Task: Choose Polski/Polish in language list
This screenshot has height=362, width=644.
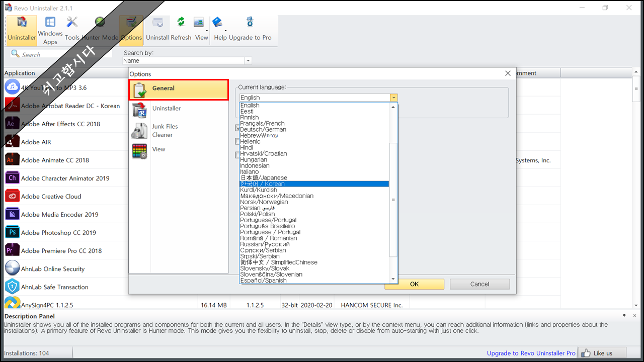Action: 314,214
